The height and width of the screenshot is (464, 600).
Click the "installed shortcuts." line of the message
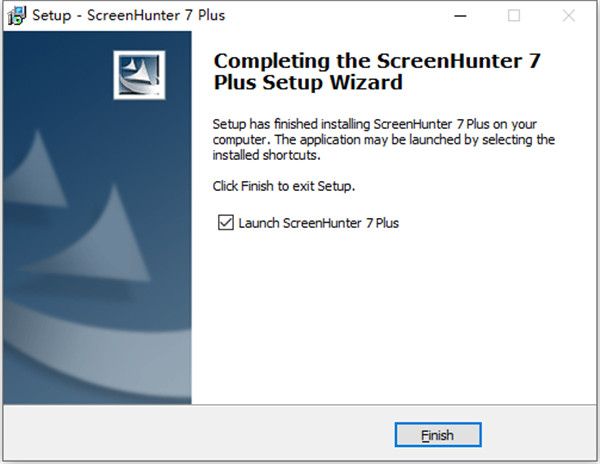(x=266, y=155)
